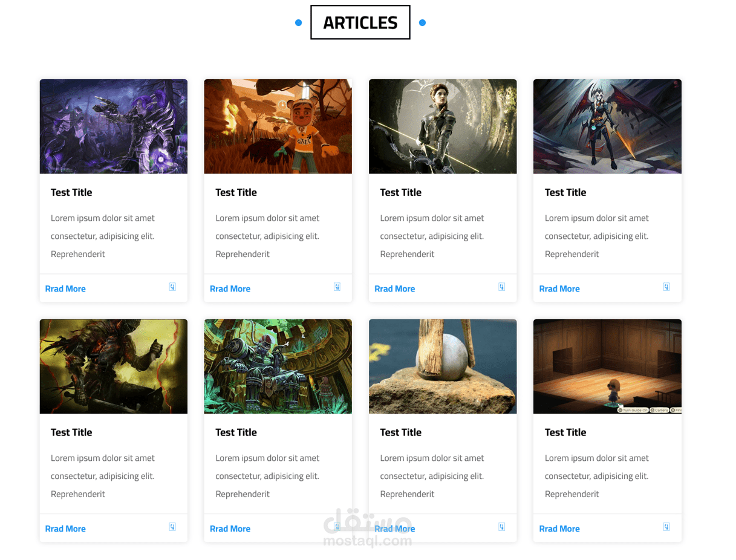Screen dimensions: 736x560
Task: Click Test Title under the stone ball photo
Action: (x=400, y=432)
